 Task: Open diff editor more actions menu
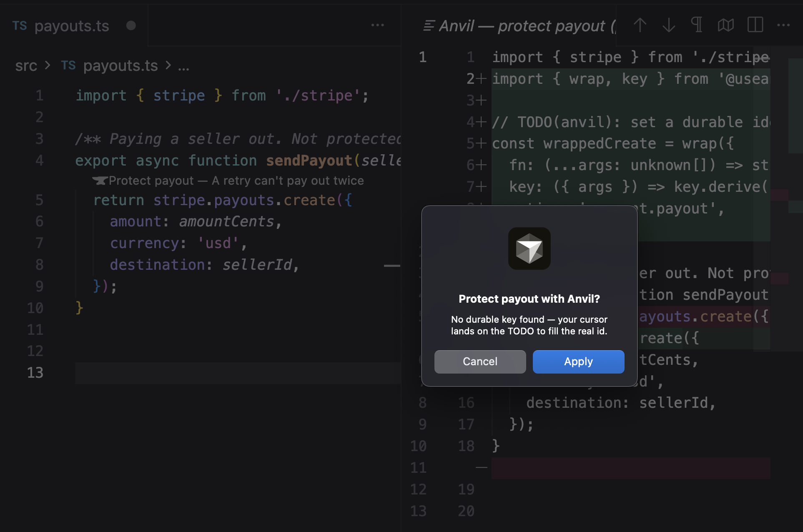[783, 25]
